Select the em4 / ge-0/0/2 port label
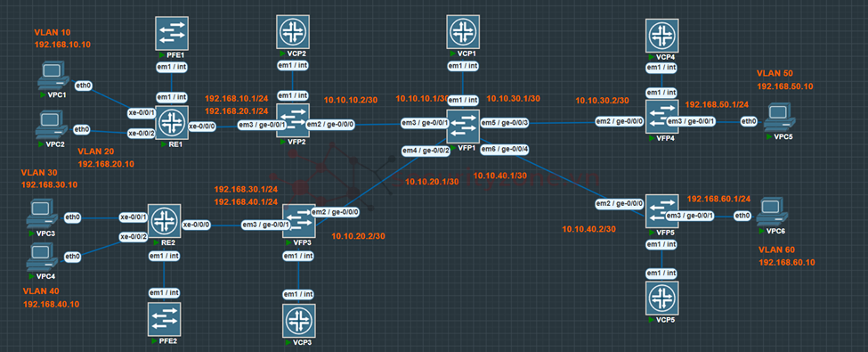The height and width of the screenshot is (352, 868). coord(426,151)
